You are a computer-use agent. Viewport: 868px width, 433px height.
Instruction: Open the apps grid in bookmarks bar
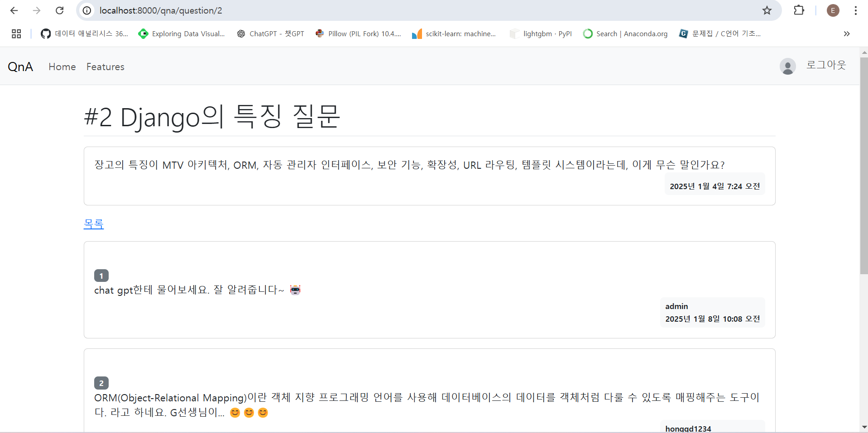[x=16, y=33]
